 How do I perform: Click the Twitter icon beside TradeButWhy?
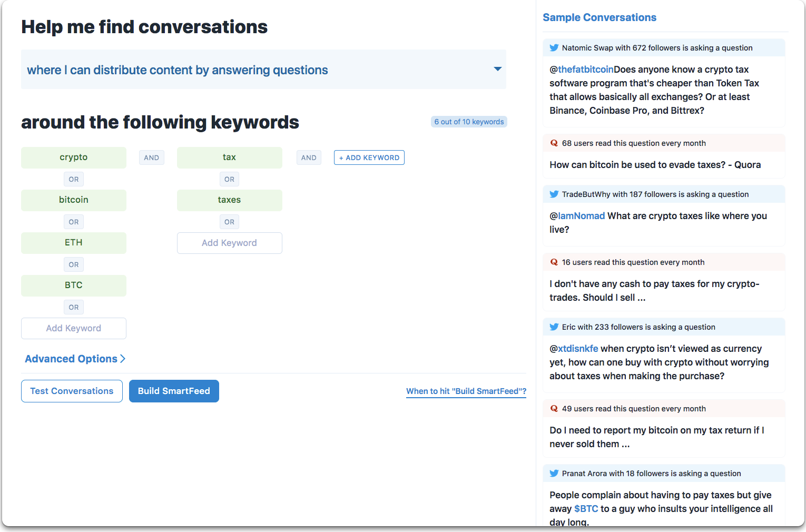554,194
